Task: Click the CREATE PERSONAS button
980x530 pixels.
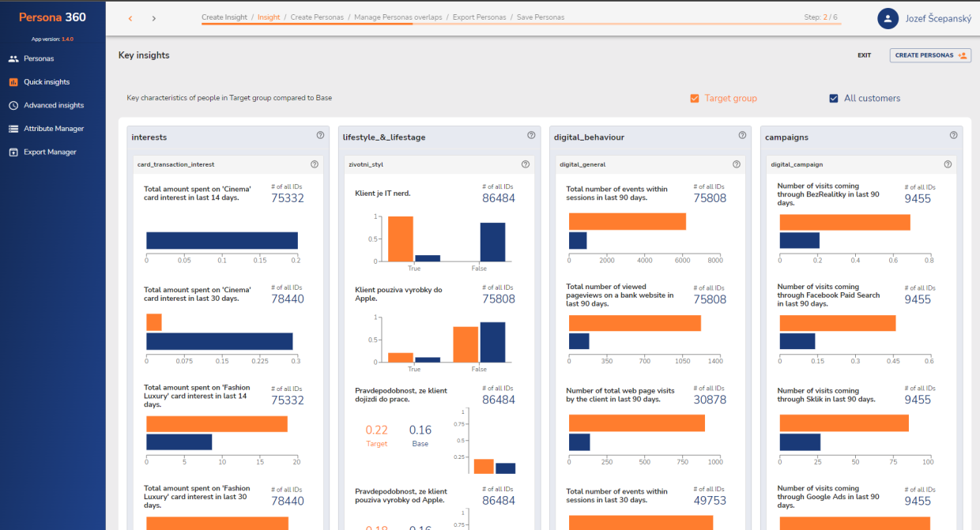Action: (x=930, y=55)
